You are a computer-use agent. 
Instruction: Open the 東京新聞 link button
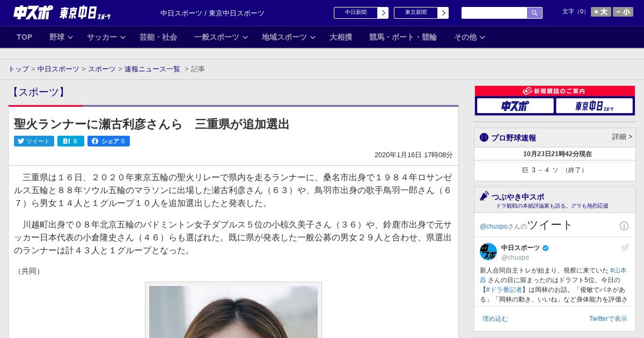(416, 13)
